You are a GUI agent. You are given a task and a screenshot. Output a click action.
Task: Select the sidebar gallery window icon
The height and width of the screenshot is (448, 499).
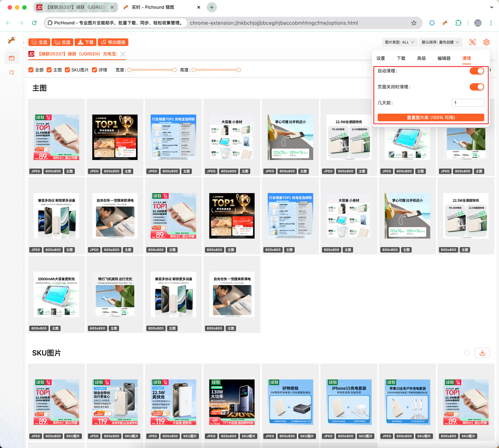point(12,58)
